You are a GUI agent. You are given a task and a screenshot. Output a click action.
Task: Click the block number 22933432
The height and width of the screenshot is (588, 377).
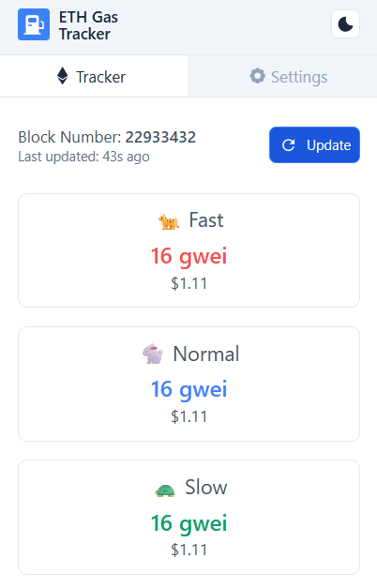(160, 137)
